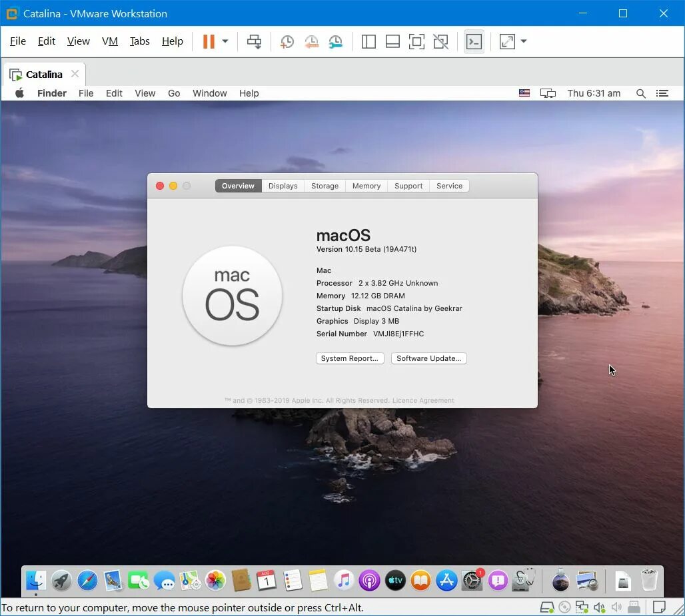The width and height of the screenshot is (685, 616).
Task: Open Finder from the dock
Action: tap(36, 581)
